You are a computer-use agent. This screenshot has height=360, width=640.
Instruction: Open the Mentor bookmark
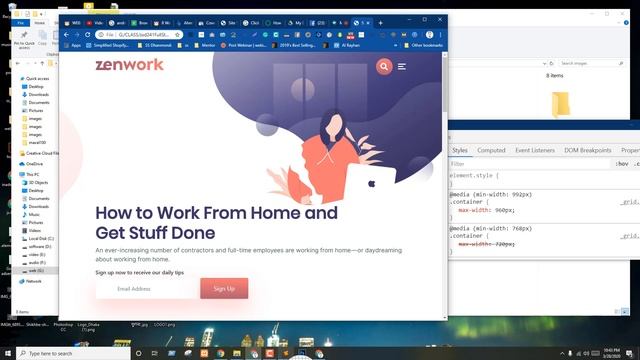click(205, 45)
